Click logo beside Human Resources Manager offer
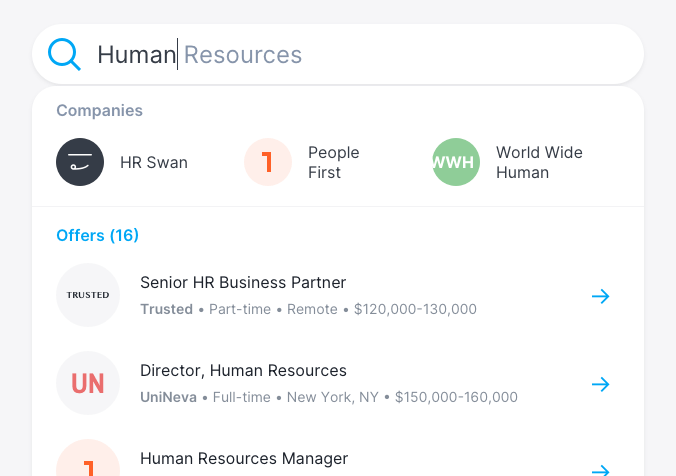Viewport: 676px width, 476px height. tap(88, 462)
